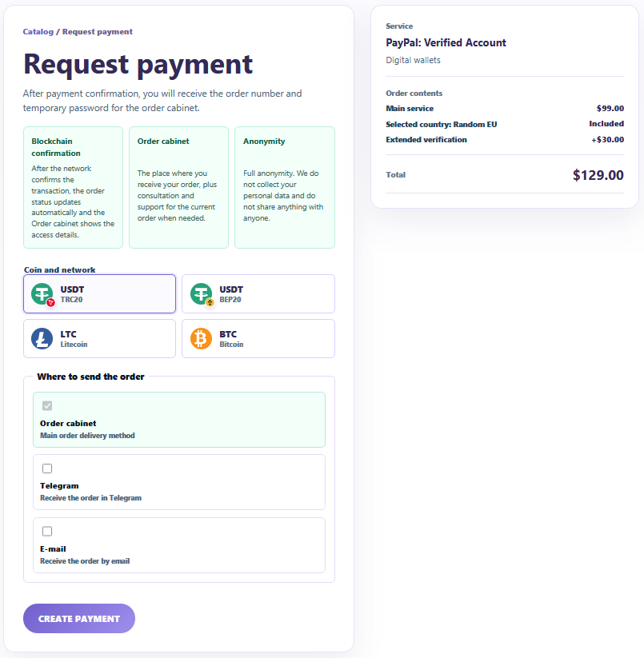Select the TRC20 network label
Screen dimensions: 644x658
pyautogui.click(x=71, y=300)
